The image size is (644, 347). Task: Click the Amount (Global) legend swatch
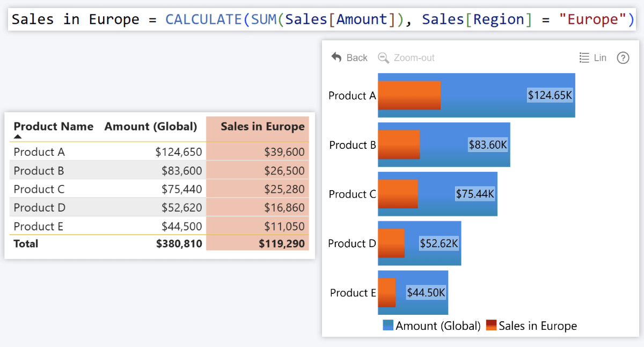pos(388,325)
